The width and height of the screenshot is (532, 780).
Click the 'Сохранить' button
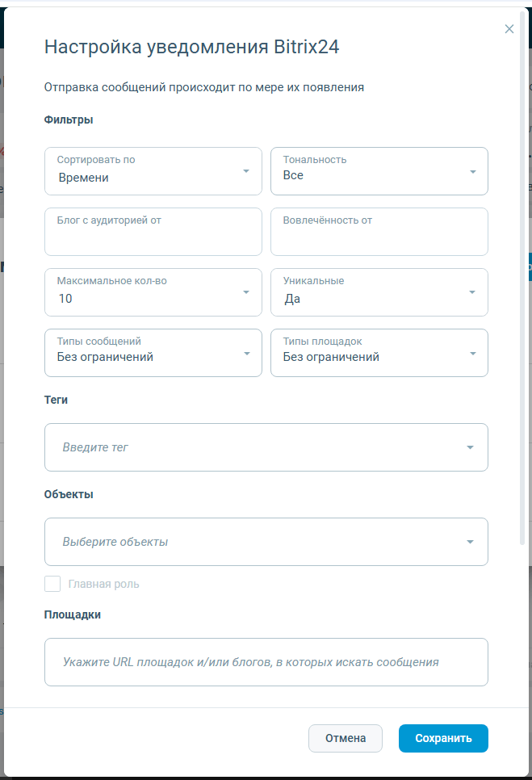coord(443,738)
